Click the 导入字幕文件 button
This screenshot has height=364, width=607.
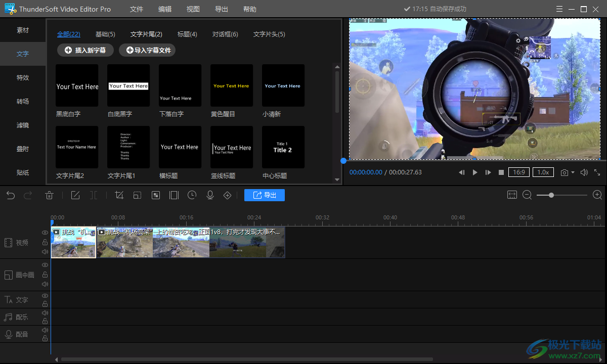147,50
